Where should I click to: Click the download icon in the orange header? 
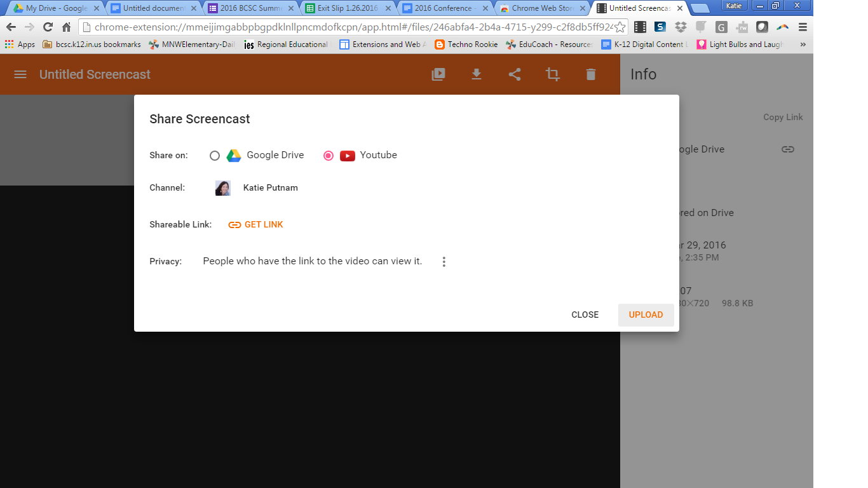477,74
